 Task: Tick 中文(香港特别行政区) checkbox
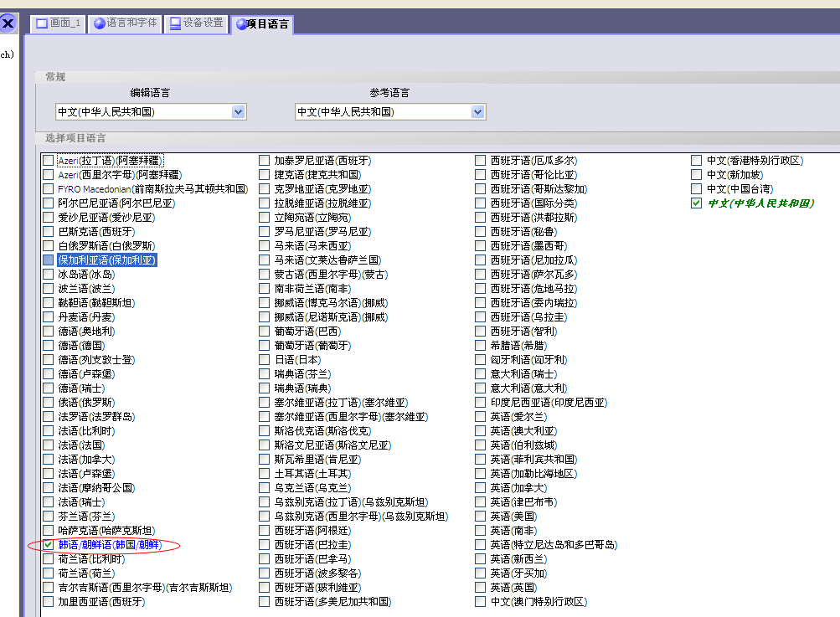pos(697,160)
